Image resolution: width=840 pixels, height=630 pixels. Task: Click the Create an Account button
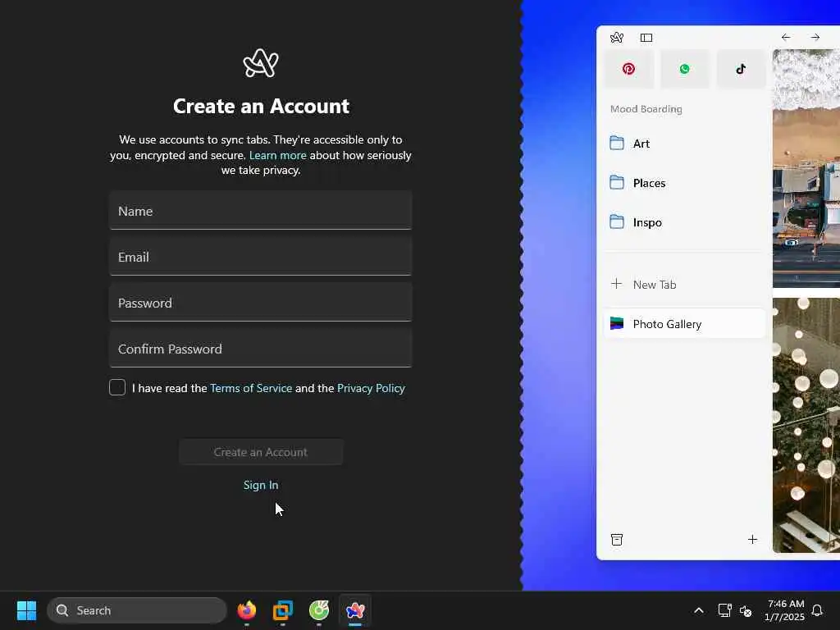(261, 452)
